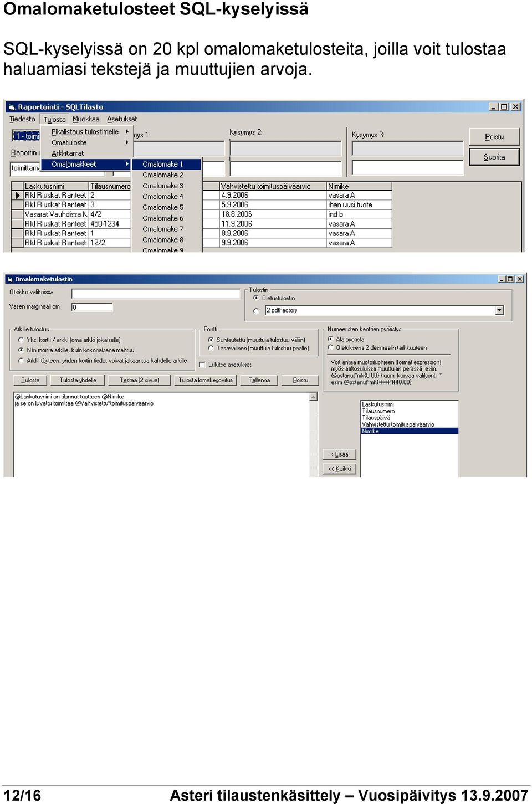This screenshot has height=804, width=532.
Task: Open the Muokkaa menu
Action: click(86, 119)
